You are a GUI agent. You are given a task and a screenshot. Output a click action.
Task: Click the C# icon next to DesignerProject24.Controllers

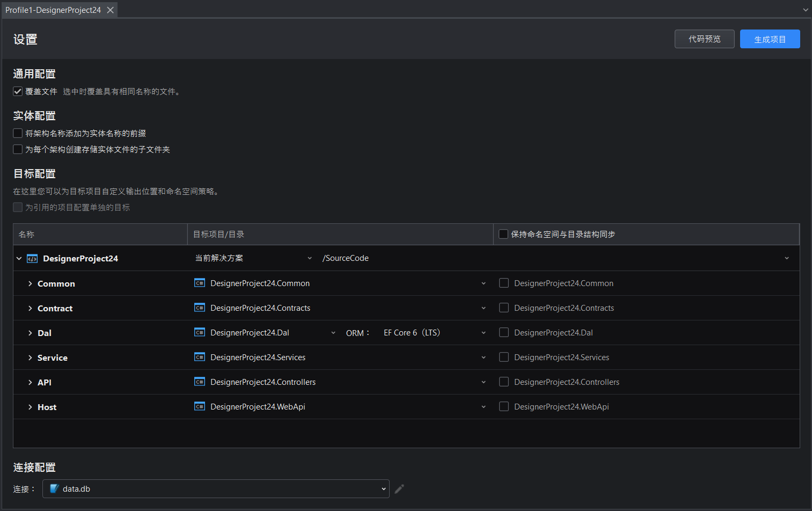200,382
